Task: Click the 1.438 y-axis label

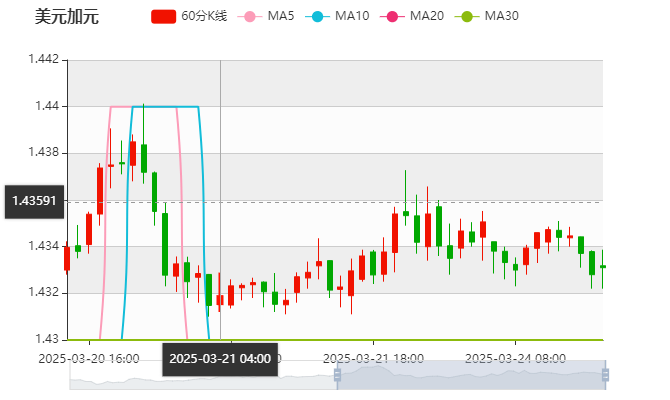Action: [x=46, y=152]
